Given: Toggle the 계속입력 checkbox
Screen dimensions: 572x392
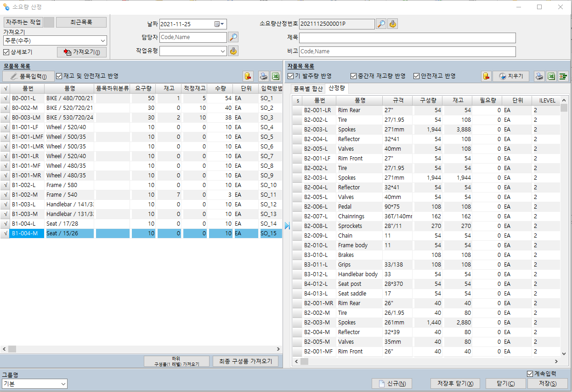Looking at the screenshot, I should tap(530, 374).
